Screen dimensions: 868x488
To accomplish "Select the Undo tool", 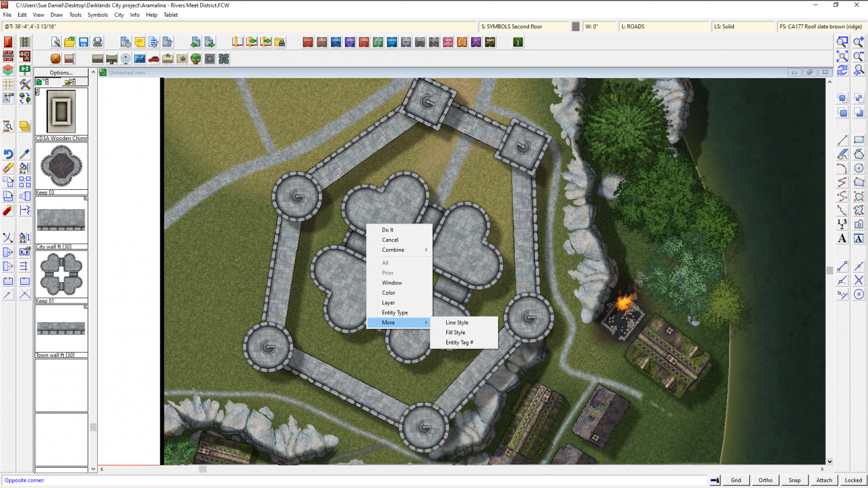I will pyautogui.click(x=8, y=154).
